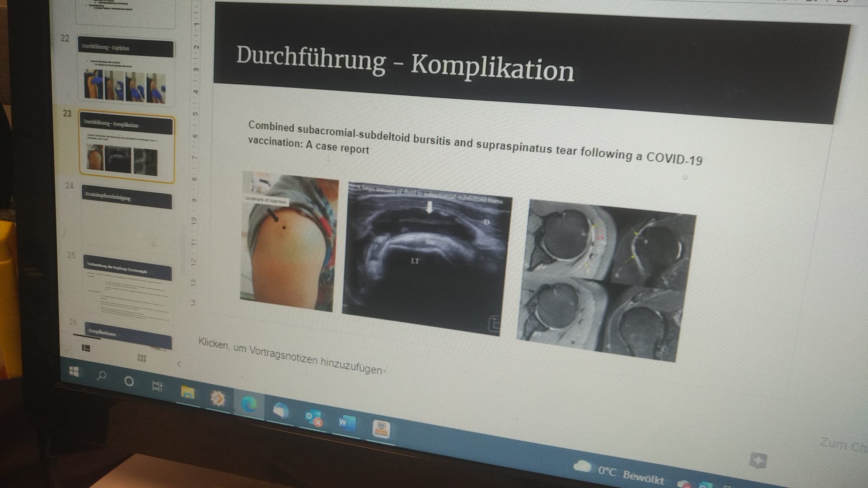Click the speaker notes field

point(290,357)
